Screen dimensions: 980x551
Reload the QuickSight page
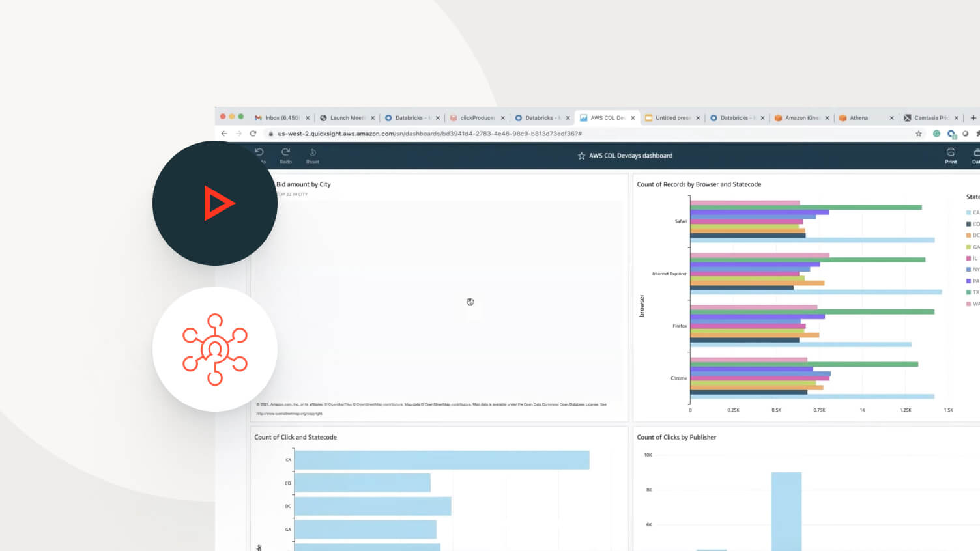(253, 134)
